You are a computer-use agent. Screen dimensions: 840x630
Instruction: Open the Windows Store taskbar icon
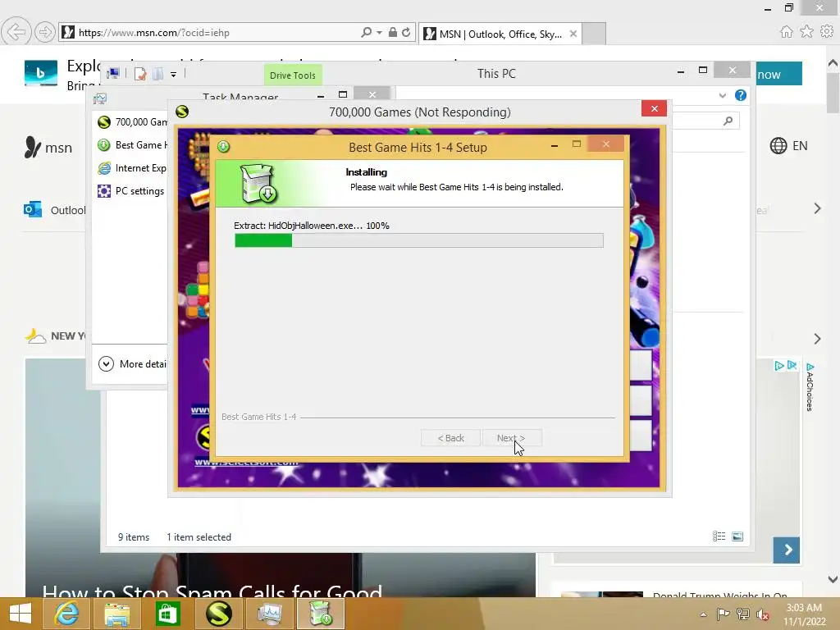coord(167,614)
